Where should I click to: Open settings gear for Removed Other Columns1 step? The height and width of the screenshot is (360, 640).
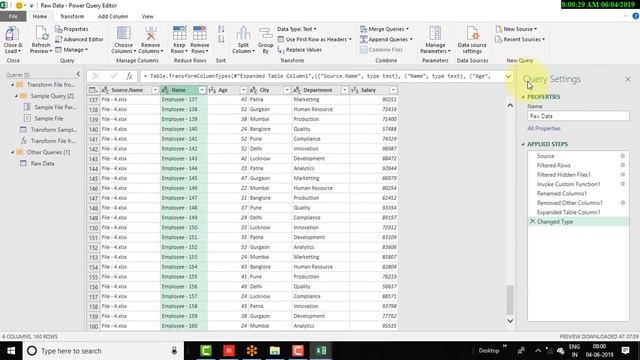(623, 202)
